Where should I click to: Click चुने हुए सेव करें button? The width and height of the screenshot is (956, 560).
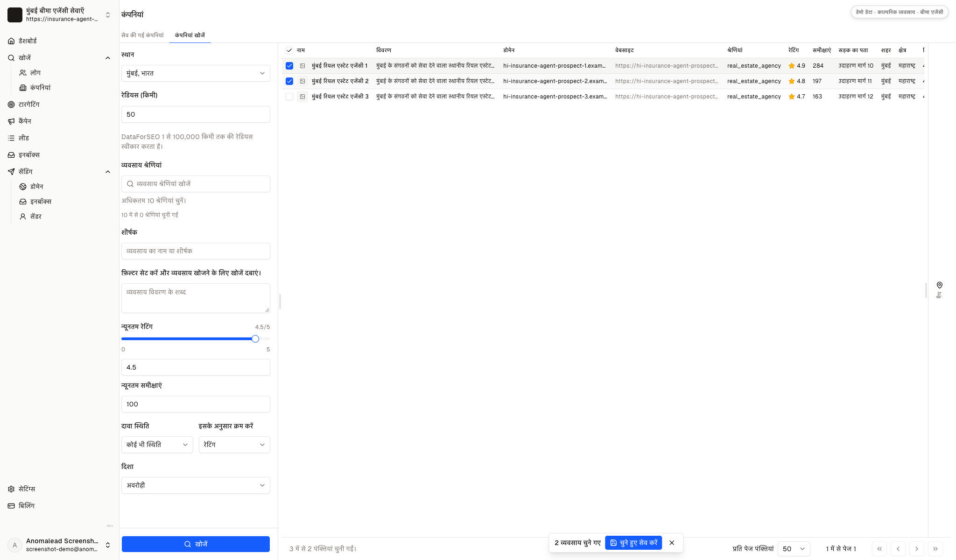(x=633, y=543)
